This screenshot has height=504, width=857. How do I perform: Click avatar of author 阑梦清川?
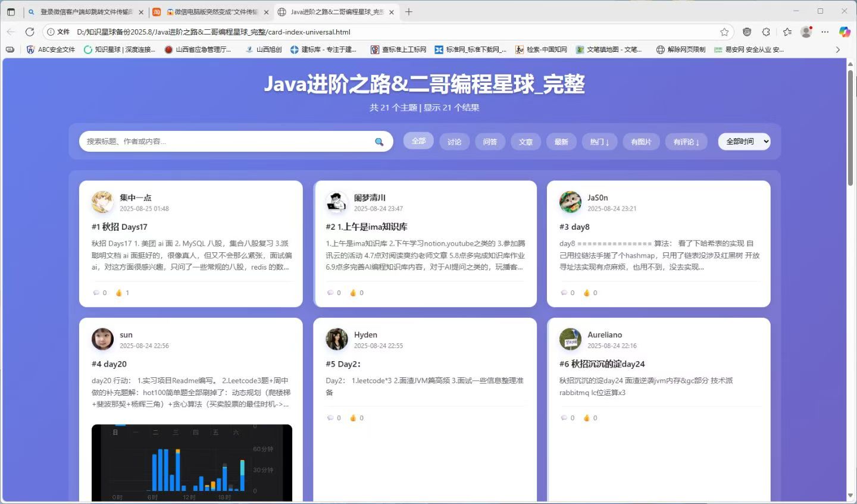coord(337,202)
